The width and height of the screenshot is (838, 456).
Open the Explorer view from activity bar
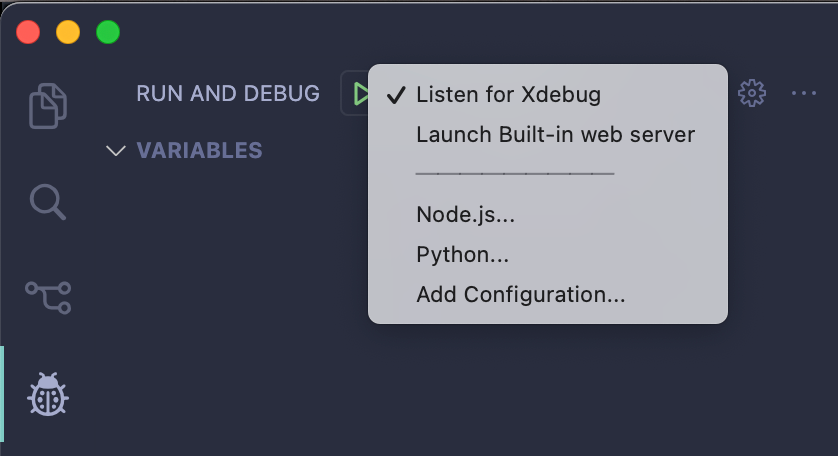pos(48,106)
